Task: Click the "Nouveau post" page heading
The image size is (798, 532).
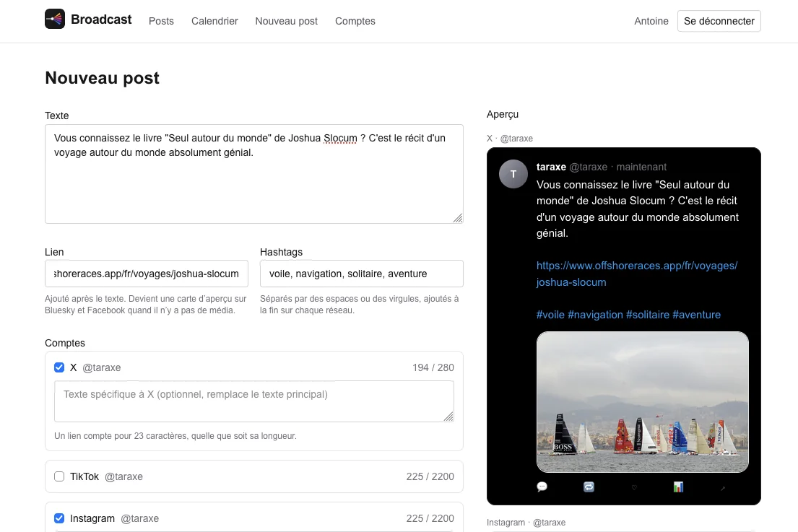Action: (103, 78)
